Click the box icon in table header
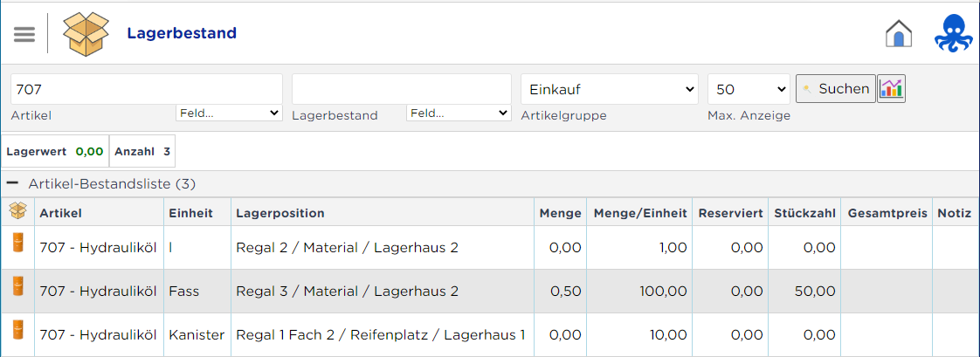Viewport: 980px width, 357px height. tap(17, 211)
